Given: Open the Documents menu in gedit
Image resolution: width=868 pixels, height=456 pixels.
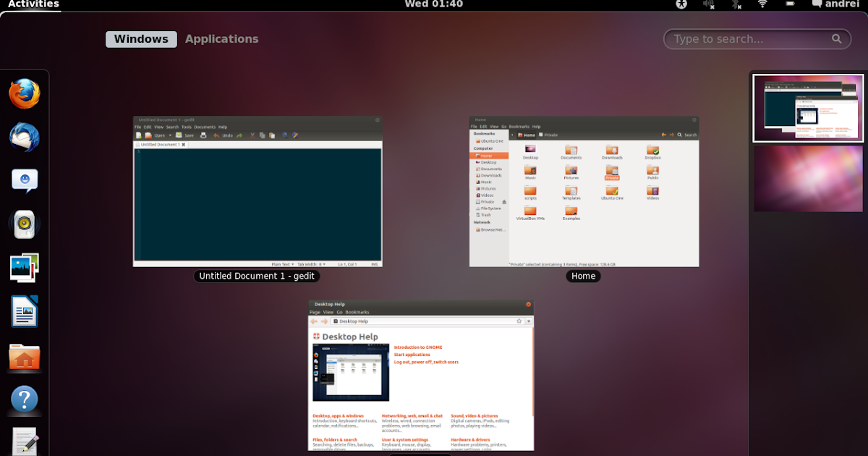Looking at the screenshot, I should pyautogui.click(x=205, y=127).
